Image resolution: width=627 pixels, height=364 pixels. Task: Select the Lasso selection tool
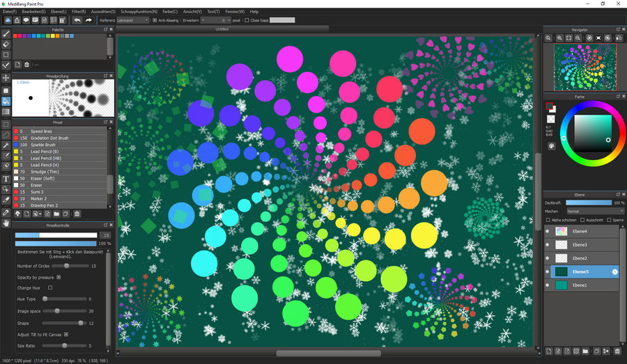pos(6,135)
